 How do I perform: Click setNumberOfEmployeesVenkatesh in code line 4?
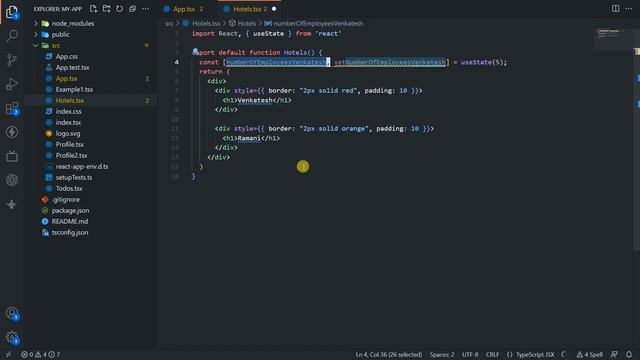(390, 62)
